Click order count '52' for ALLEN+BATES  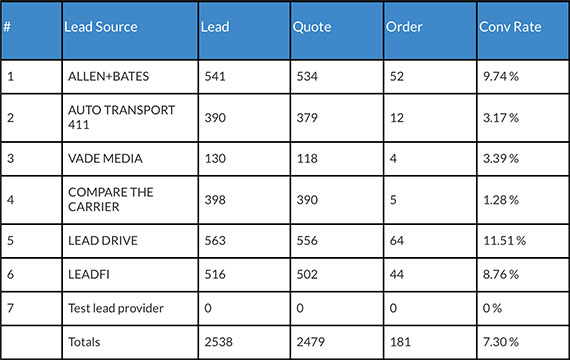(x=397, y=76)
